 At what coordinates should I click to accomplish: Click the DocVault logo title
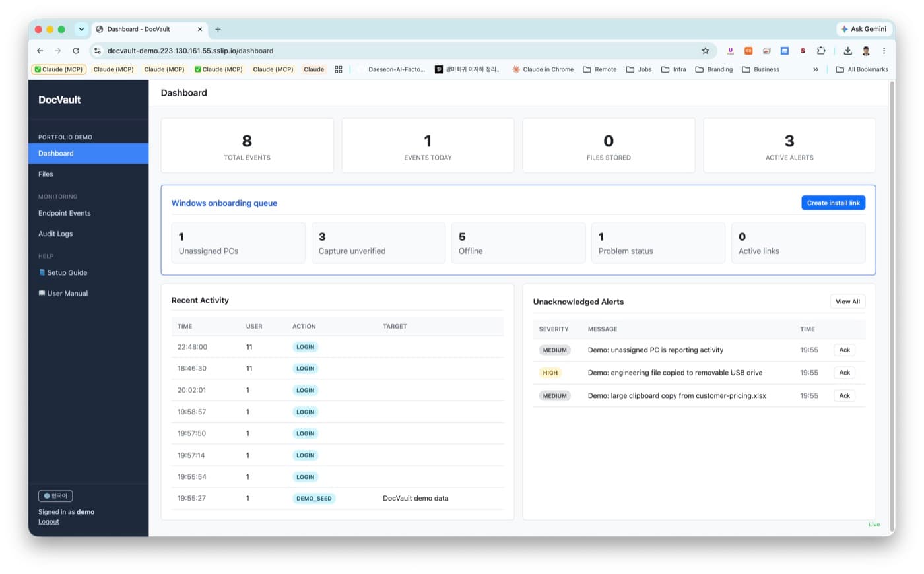(x=59, y=100)
